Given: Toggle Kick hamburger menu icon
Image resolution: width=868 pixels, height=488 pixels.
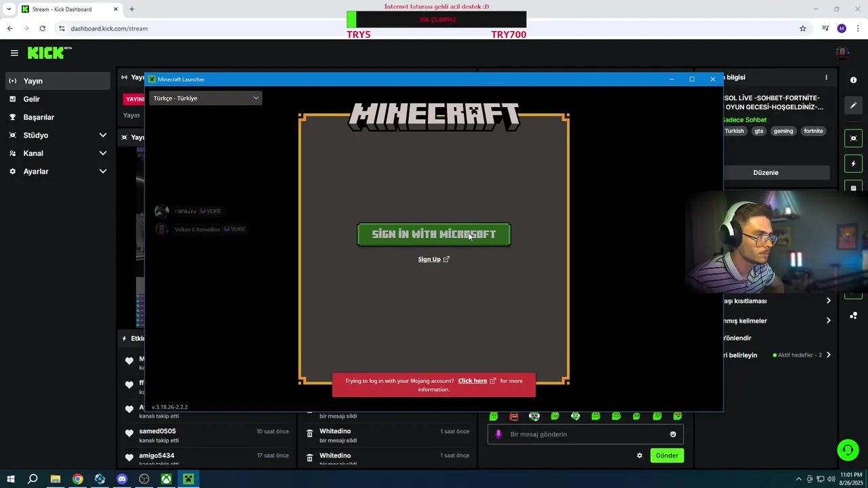Looking at the screenshot, I should (14, 53).
